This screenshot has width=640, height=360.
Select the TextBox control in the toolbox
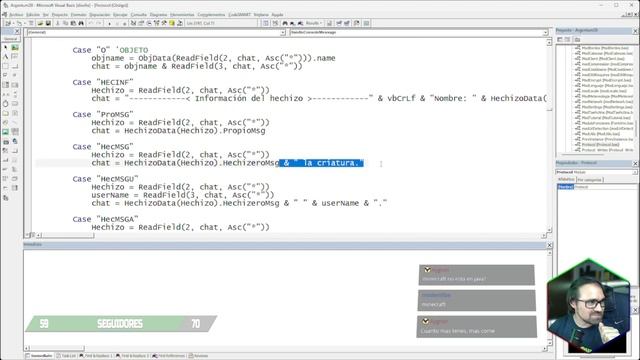(15, 57)
